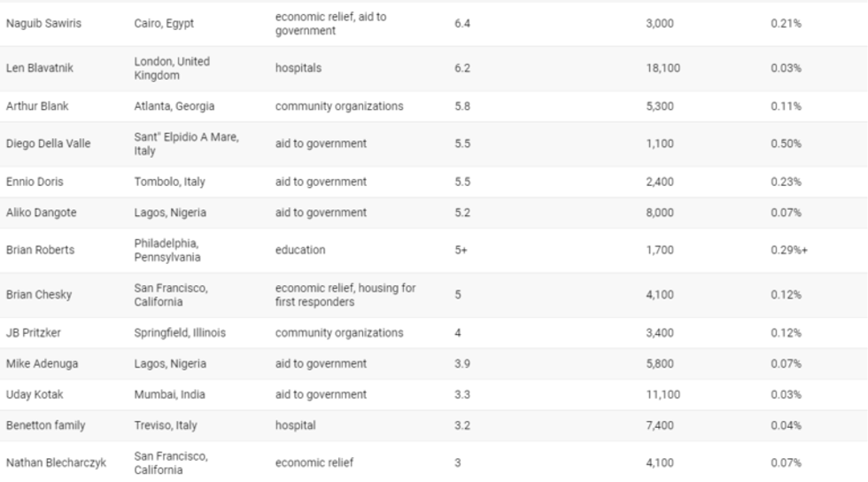Click Ennio Doris's Tombolo, Italy cell
The image size is (868, 482).
(169, 182)
